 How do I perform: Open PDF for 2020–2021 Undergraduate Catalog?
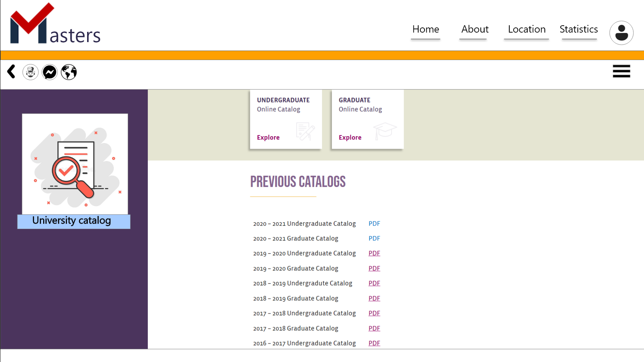374,224
